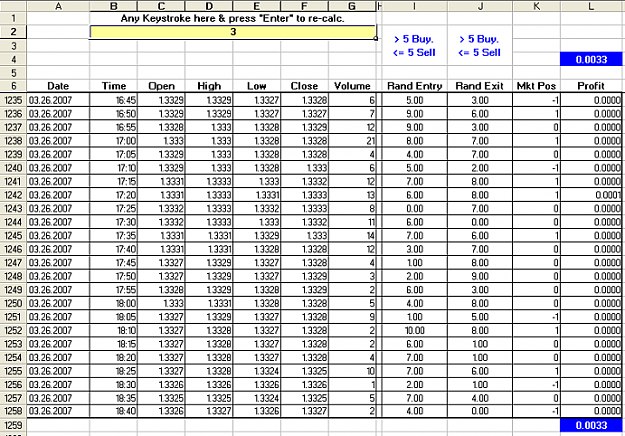
Task: Click the 18:40 time cell
Action: 114,411
